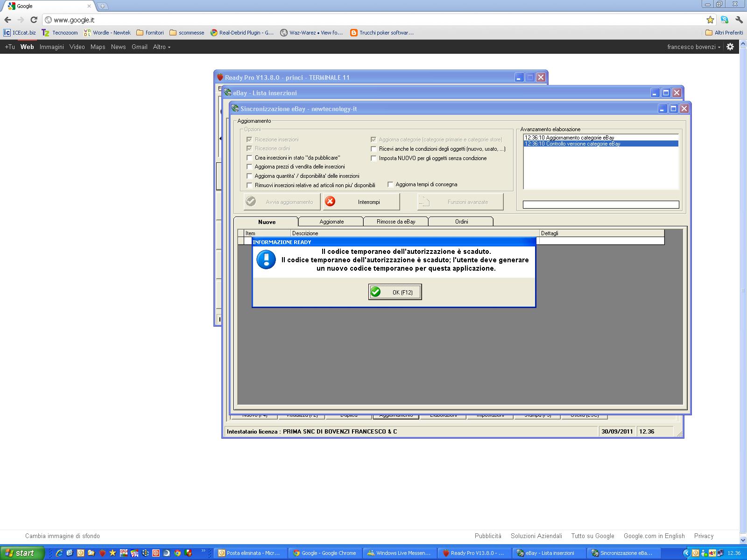Expand the Altri Preferiti folder
This screenshot has height=560, width=747.
click(724, 33)
